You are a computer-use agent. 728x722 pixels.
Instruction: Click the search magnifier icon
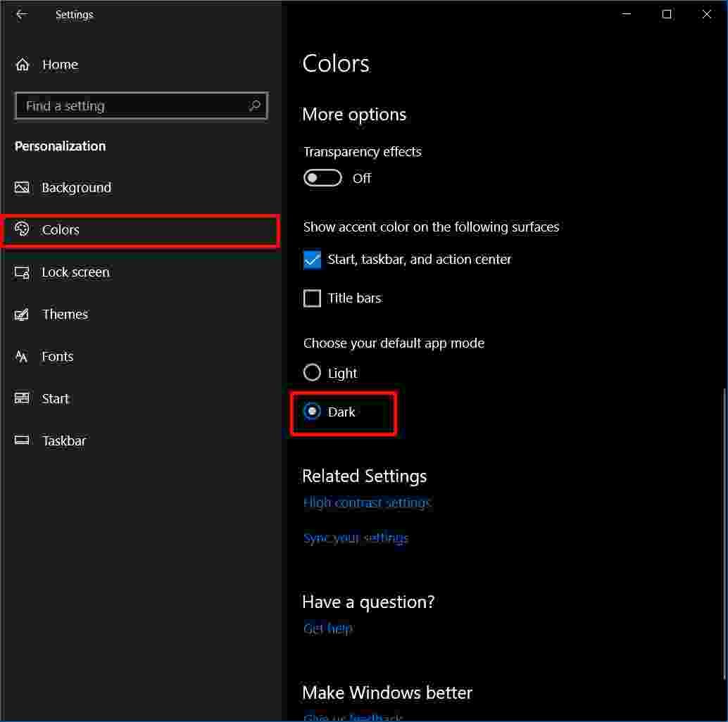click(x=254, y=106)
